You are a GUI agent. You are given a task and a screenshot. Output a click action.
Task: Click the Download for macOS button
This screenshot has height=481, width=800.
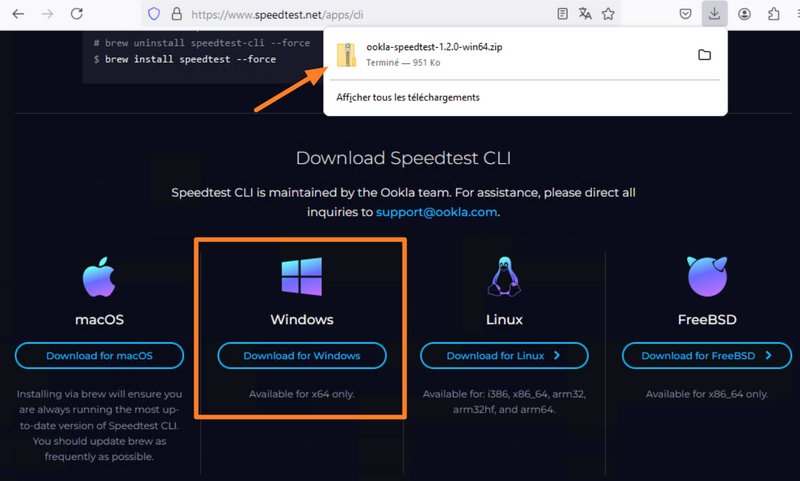[x=99, y=356]
